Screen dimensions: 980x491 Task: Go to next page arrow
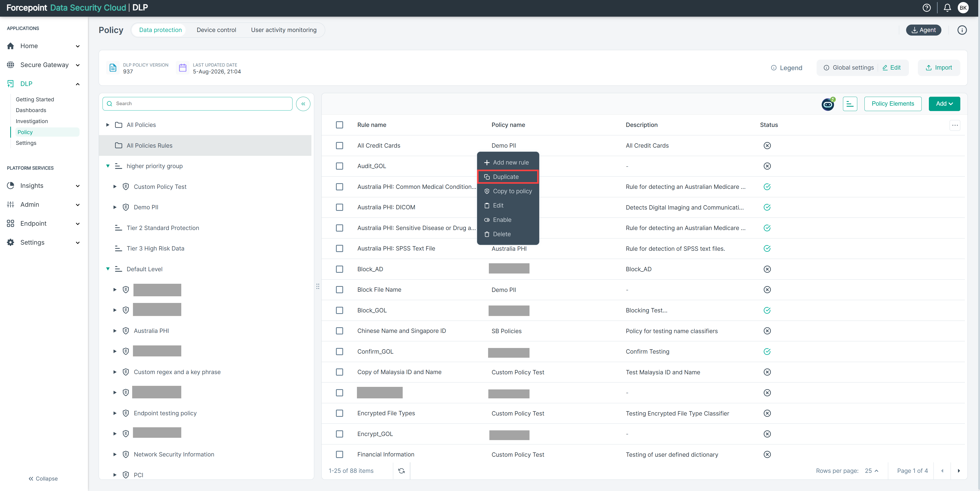(959, 471)
